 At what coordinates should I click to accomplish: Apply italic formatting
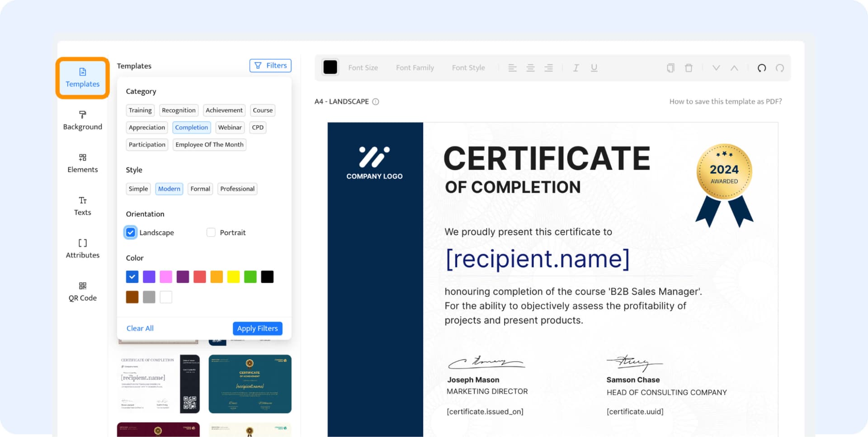tap(576, 67)
